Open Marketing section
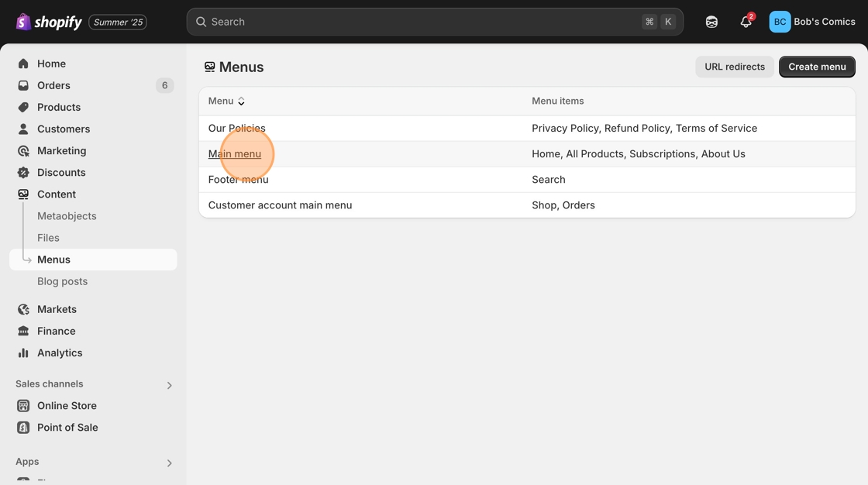 click(x=61, y=150)
